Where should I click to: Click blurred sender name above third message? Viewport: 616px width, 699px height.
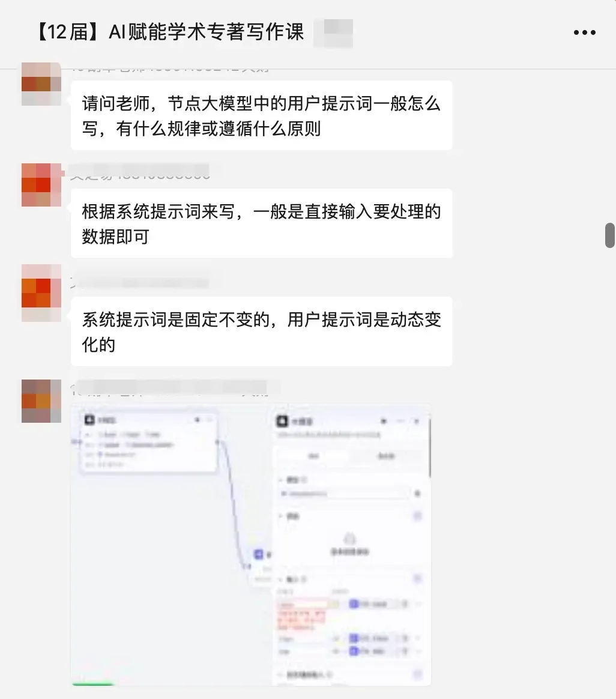coord(140,282)
